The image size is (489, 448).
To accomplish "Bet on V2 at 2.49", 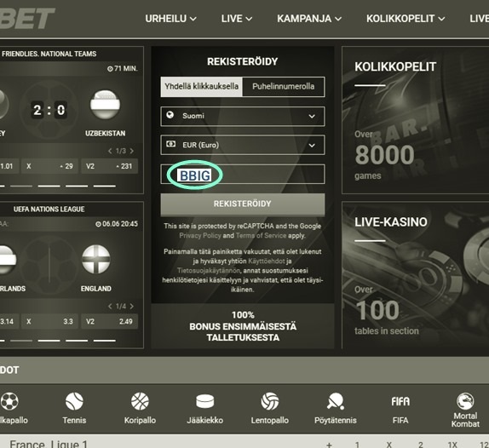I will click(109, 321).
